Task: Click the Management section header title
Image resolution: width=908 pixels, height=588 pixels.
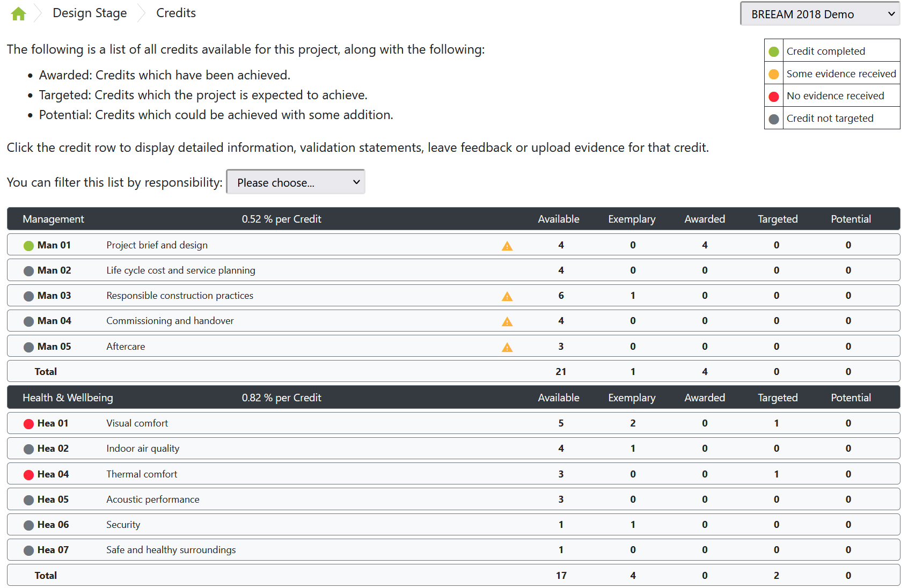Action: (53, 219)
